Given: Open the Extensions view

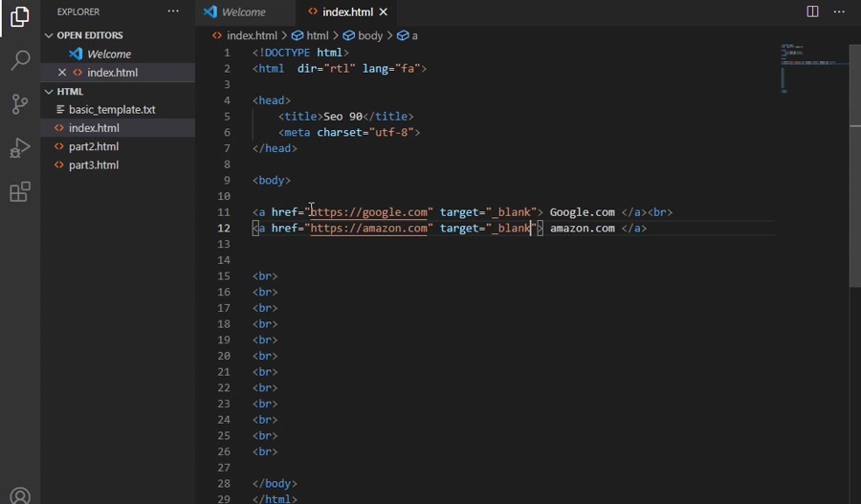Looking at the screenshot, I should pyautogui.click(x=20, y=191).
